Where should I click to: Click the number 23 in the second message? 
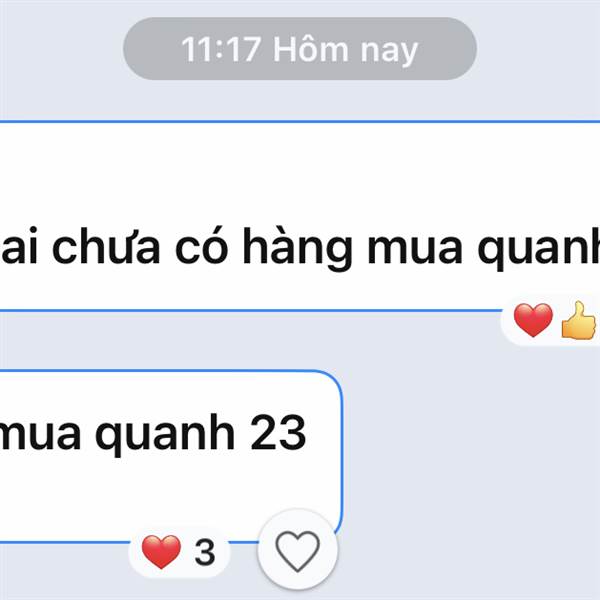[278, 433]
